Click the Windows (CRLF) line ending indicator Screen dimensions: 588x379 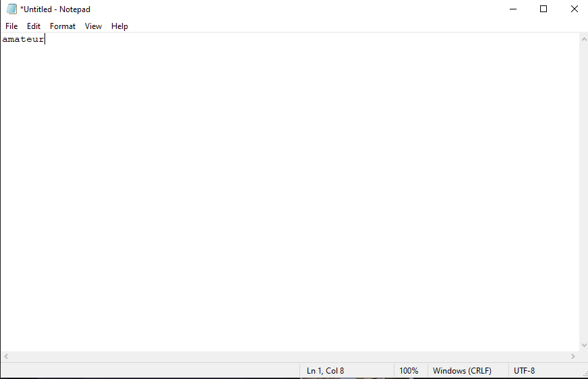click(x=462, y=371)
